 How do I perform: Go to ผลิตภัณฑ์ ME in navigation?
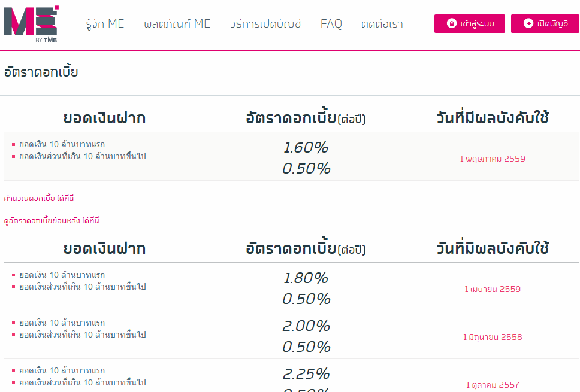pyautogui.click(x=177, y=24)
